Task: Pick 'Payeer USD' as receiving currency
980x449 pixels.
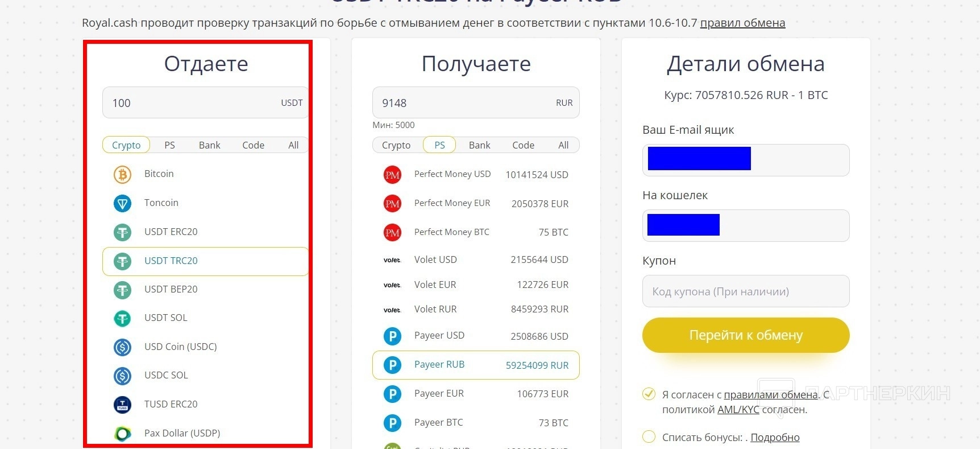Action: coord(476,336)
